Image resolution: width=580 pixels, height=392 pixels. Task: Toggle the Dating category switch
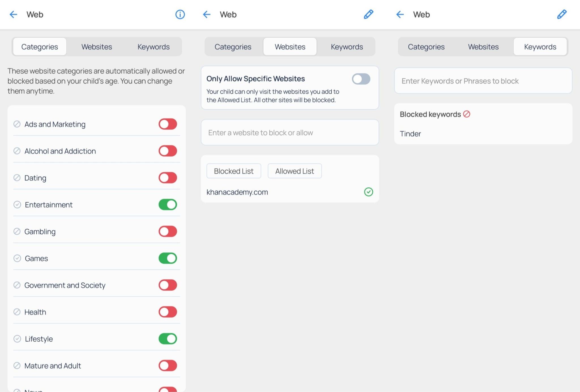[x=168, y=178]
